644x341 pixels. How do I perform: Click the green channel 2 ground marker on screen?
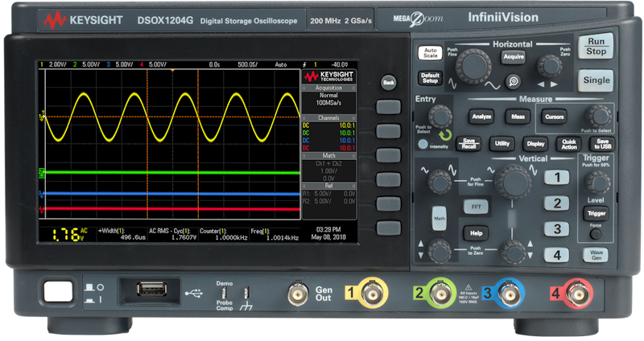[42, 173]
